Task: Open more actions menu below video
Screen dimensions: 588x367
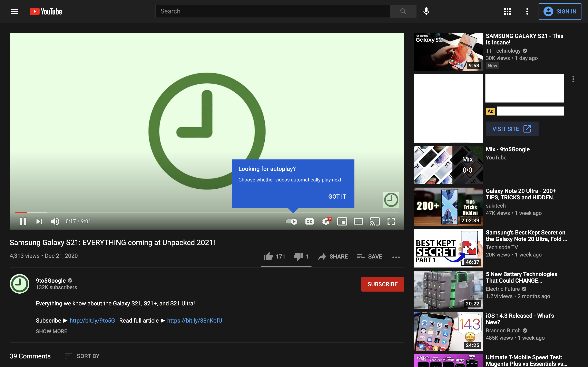Action: [396, 257]
